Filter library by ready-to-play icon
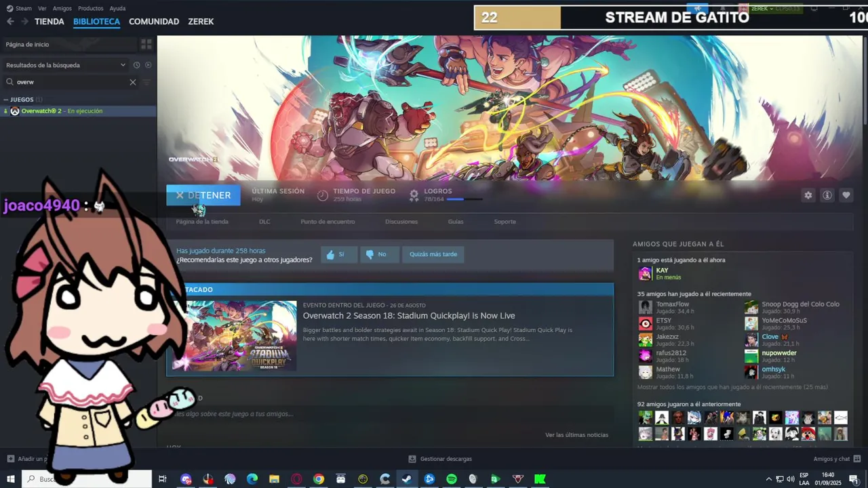Viewport: 868px width, 488px height. pyautogui.click(x=148, y=65)
